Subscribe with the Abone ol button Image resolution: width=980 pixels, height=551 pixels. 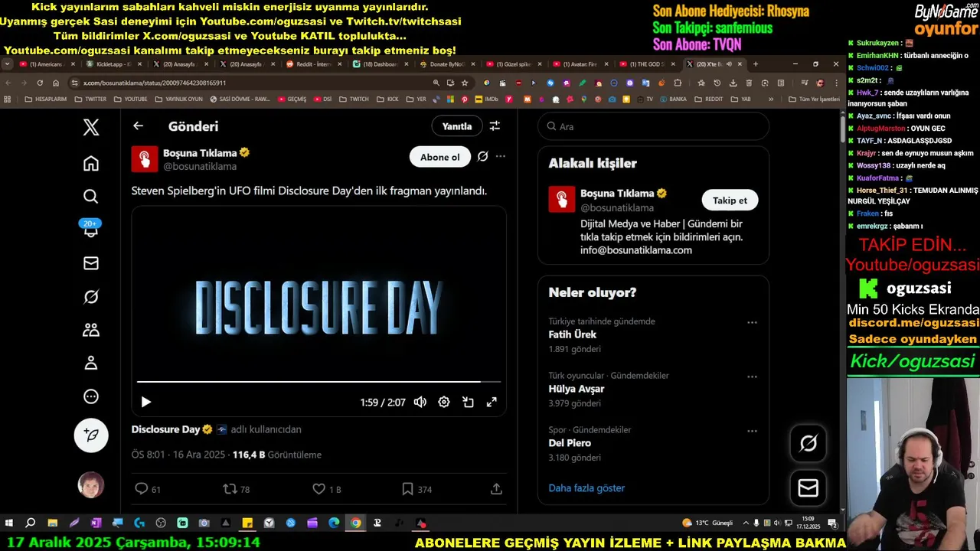pyautogui.click(x=440, y=157)
